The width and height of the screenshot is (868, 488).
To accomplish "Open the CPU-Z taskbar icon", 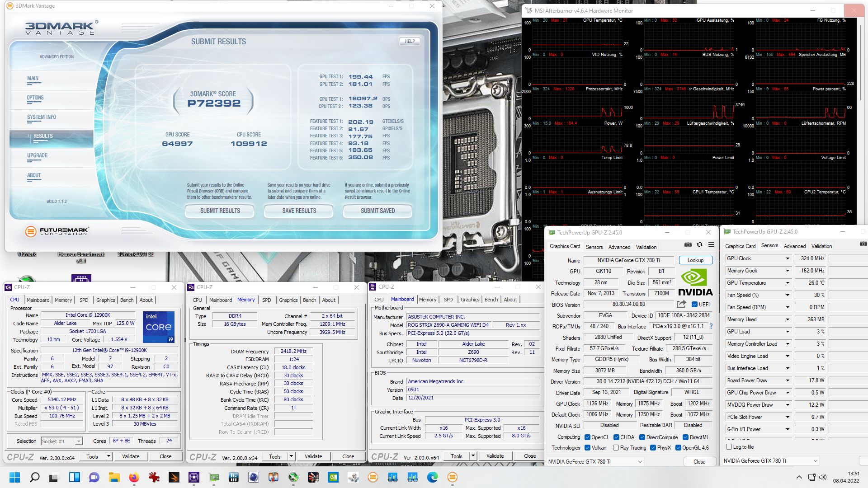I will coord(193,477).
